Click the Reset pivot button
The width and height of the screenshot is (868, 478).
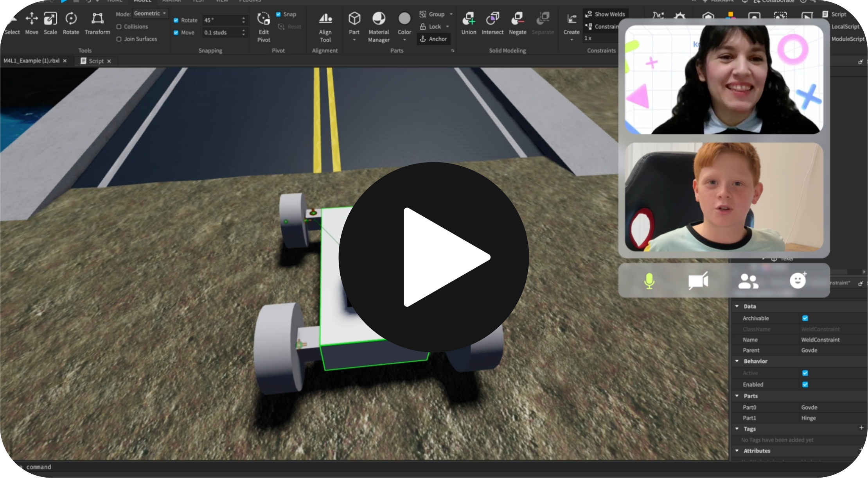289,27
